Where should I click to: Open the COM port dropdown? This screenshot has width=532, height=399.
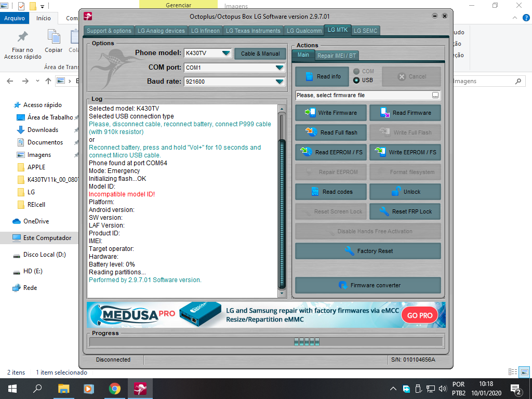[280, 68]
